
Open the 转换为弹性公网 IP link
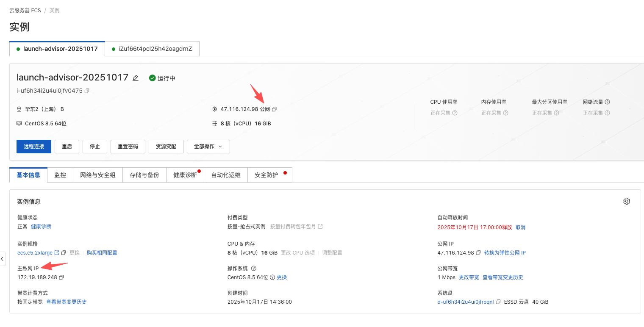coord(505,253)
